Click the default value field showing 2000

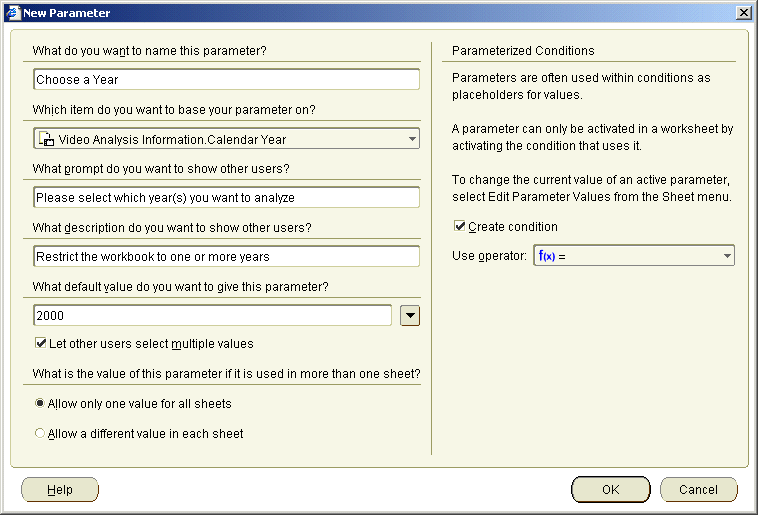pos(213,315)
